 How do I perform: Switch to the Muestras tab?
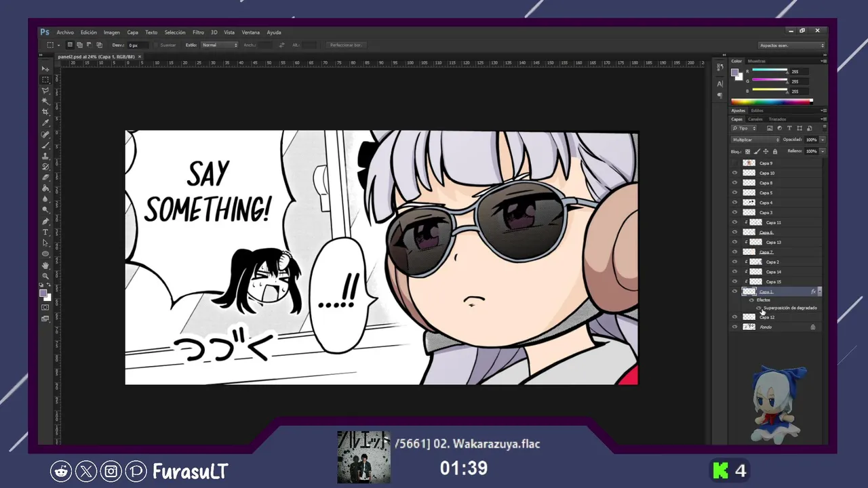pos(757,61)
